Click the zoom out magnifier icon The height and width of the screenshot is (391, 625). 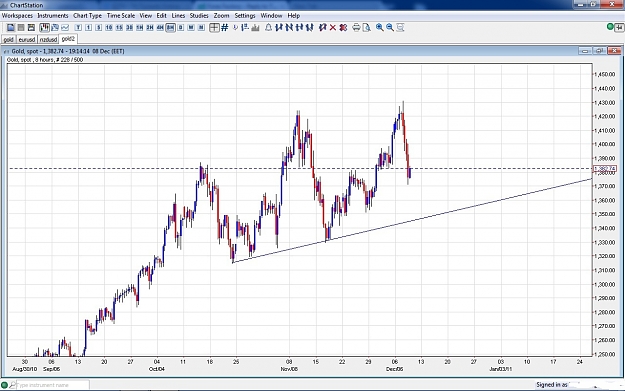(390, 28)
